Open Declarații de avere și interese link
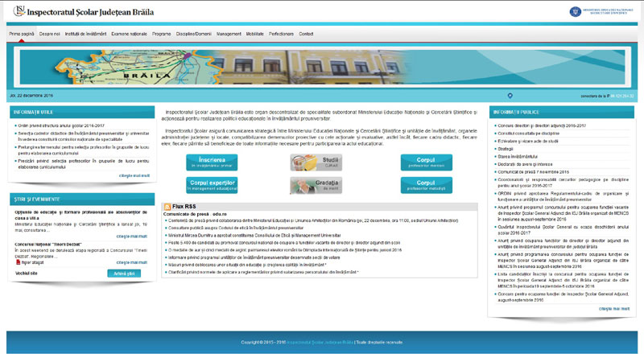 tap(528, 164)
